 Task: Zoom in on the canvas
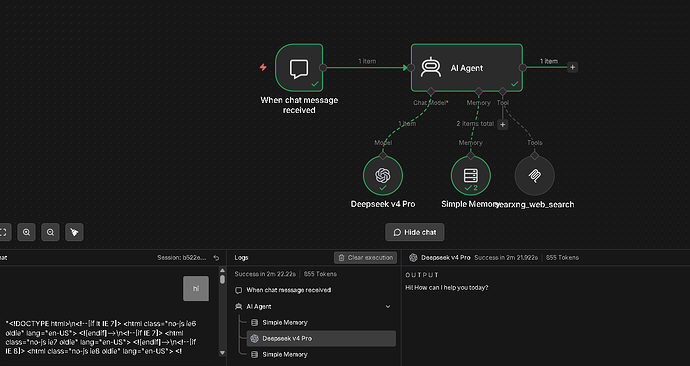[x=26, y=232]
